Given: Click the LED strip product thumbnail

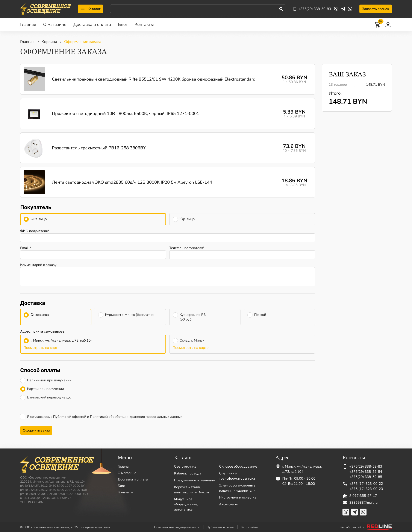Looking at the screenshot, I should [34, 182].
